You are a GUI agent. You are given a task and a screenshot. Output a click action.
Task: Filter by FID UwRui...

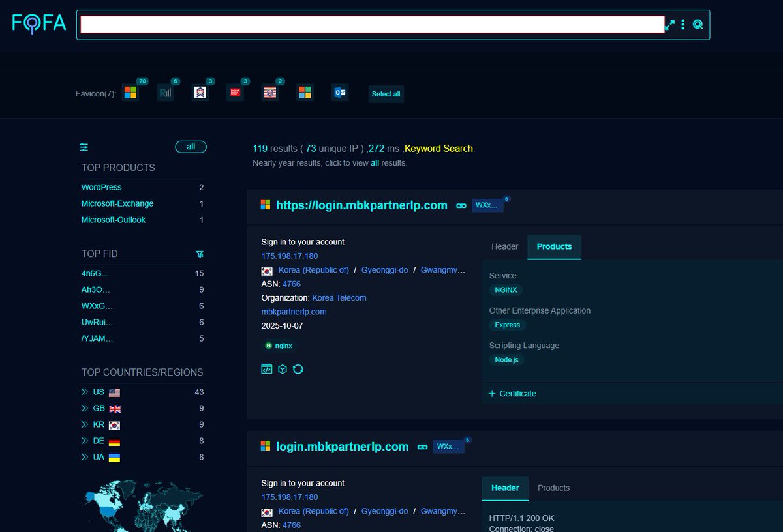(97, 322)
